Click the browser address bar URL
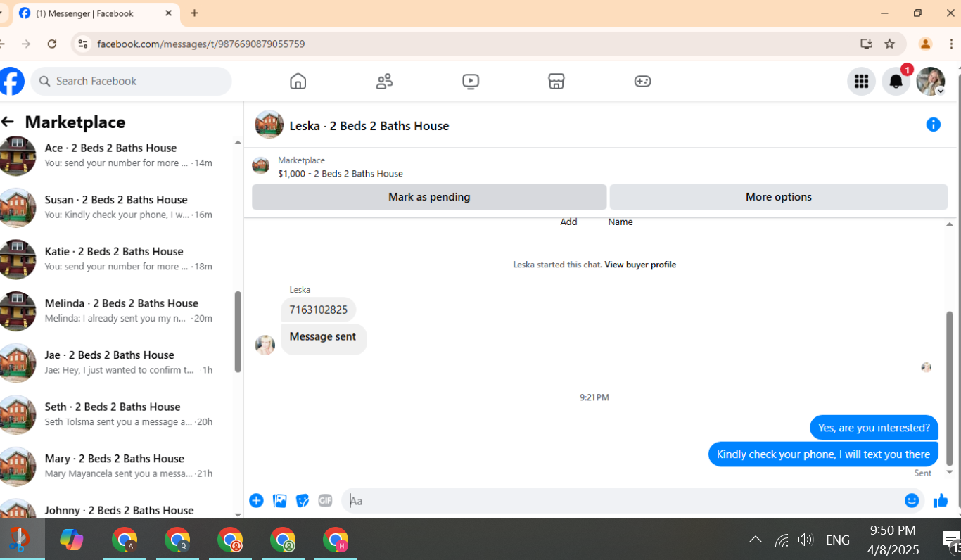The image size is (961, 560). (201, 44)
